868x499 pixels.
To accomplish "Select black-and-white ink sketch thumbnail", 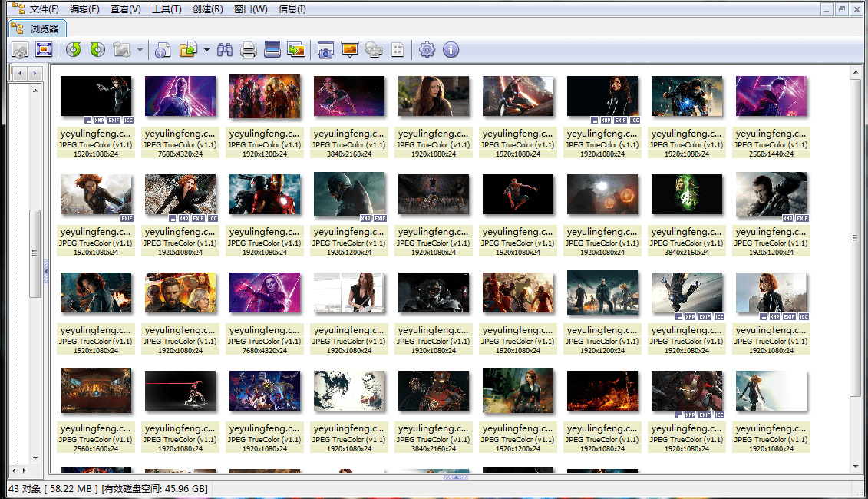I will pyautogui.click(x=348, y=391).
